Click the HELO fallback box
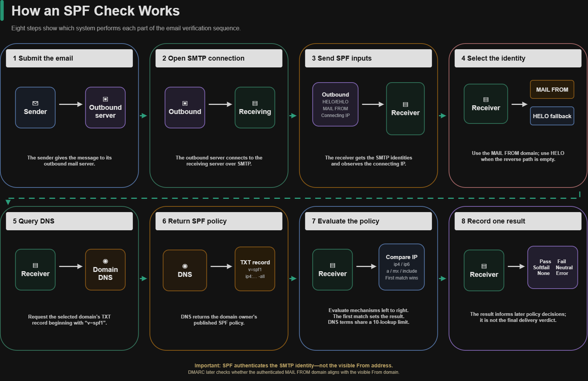Image resolution: width=588 pixels, height=381 pixels. pyautogui.click(x=552, y=116)
